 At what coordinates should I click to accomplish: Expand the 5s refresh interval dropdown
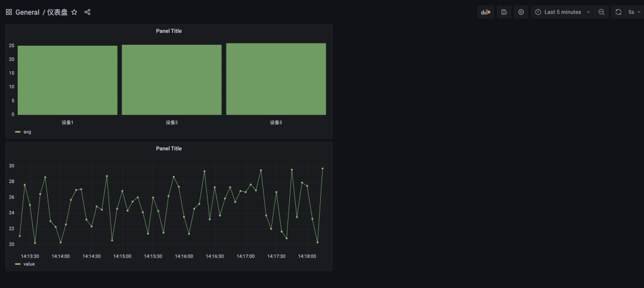[634, 12]
